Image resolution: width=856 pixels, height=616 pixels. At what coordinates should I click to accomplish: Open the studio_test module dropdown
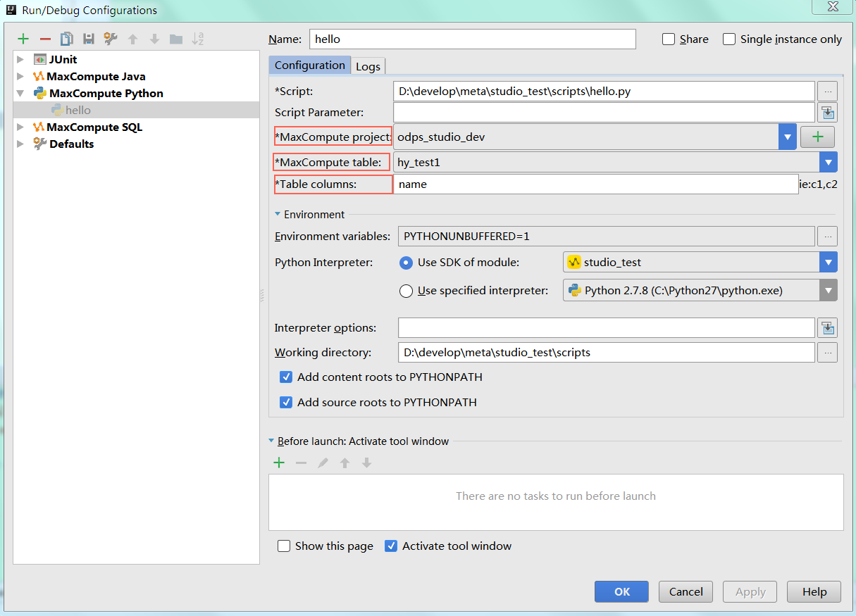(829, 263)
